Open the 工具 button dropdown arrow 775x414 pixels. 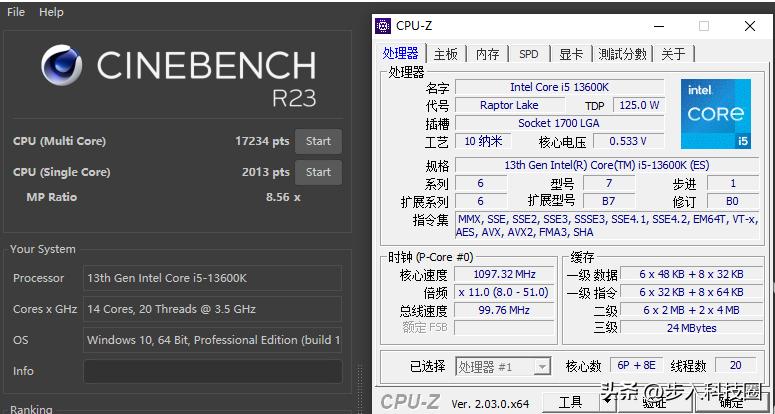[x=607, y=403]
